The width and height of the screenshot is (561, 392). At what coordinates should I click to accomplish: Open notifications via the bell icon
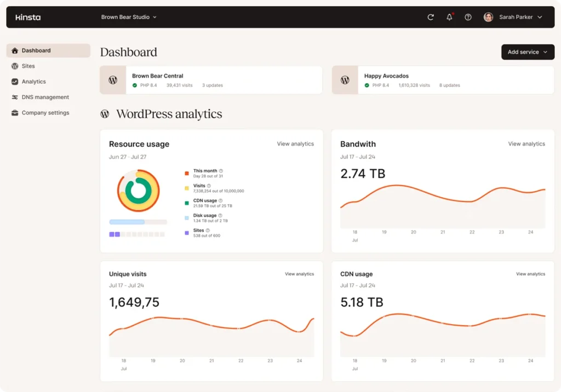[x=449, y=17]
